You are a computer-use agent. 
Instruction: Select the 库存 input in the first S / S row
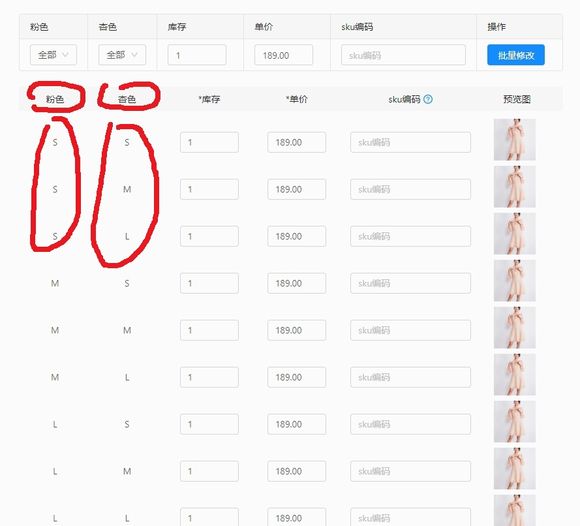point(209,142)
